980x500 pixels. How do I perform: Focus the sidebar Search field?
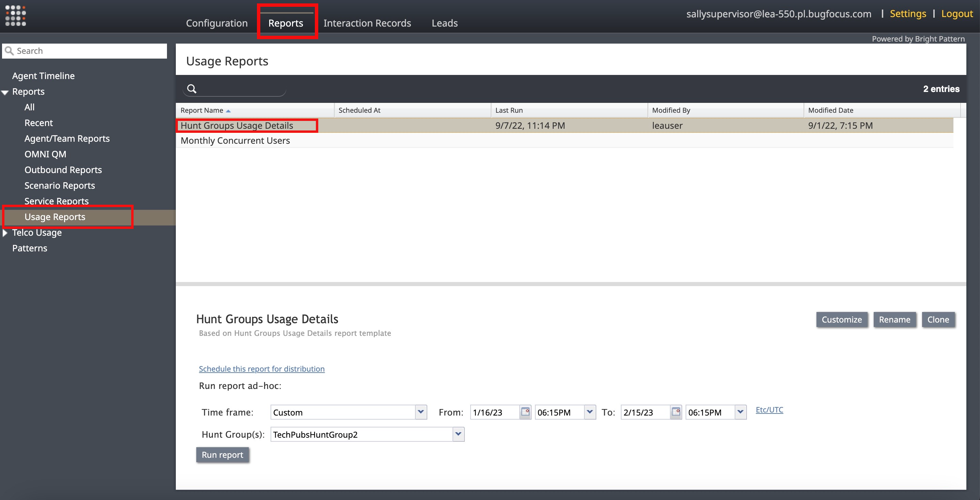[x=85, y=51]
